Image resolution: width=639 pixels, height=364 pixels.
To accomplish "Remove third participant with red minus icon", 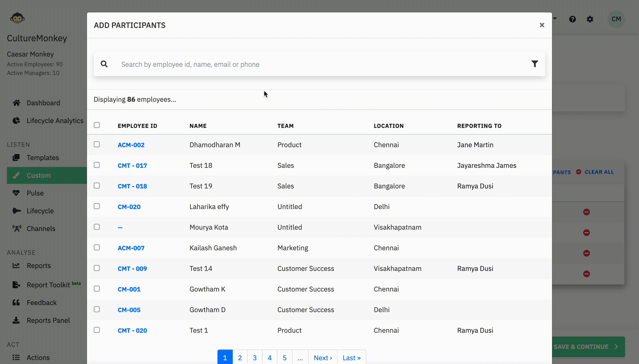I will (586, 253).
